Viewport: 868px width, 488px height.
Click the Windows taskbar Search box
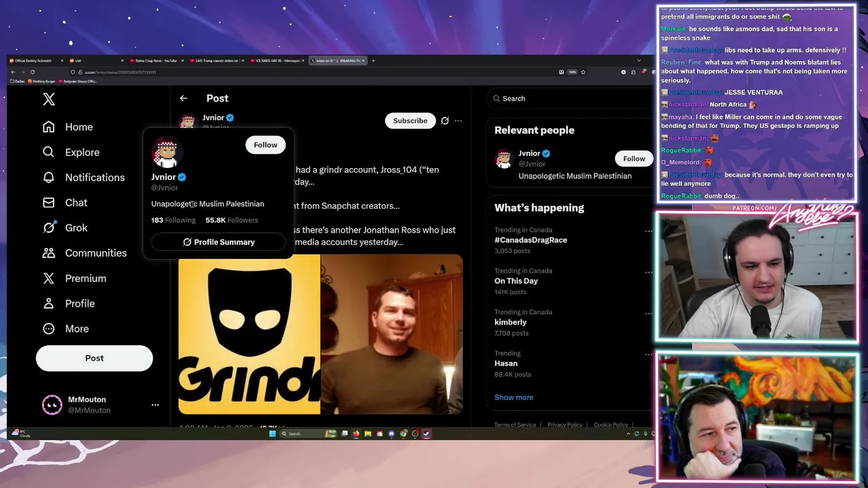point(309,434)
